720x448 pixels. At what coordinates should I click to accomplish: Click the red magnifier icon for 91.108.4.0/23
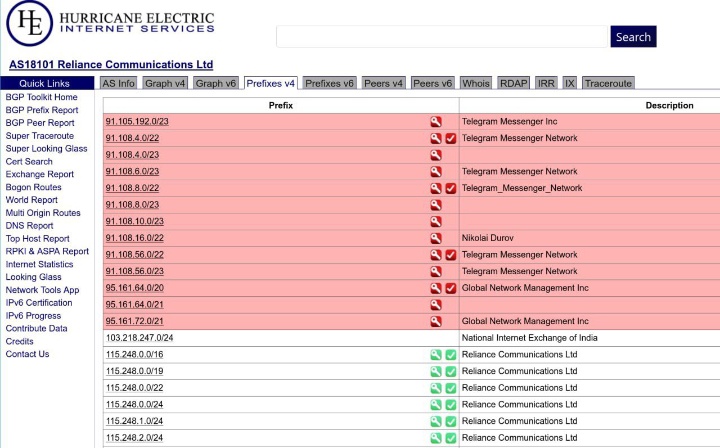[436, 155]
